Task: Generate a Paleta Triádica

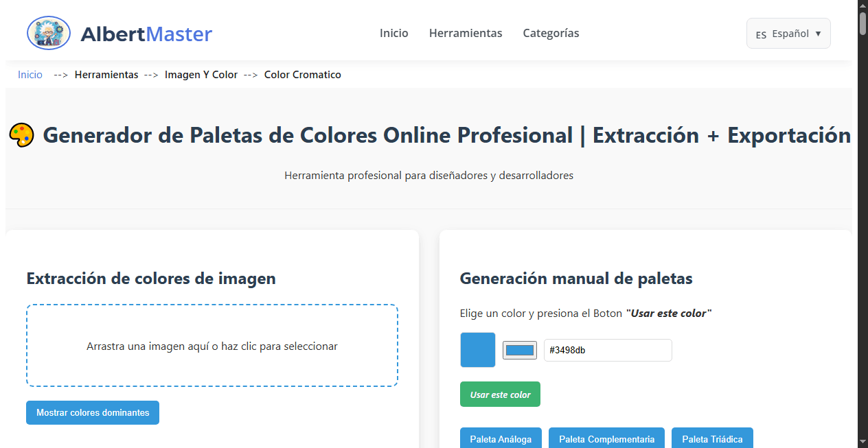Action: (x=712, y=439)
